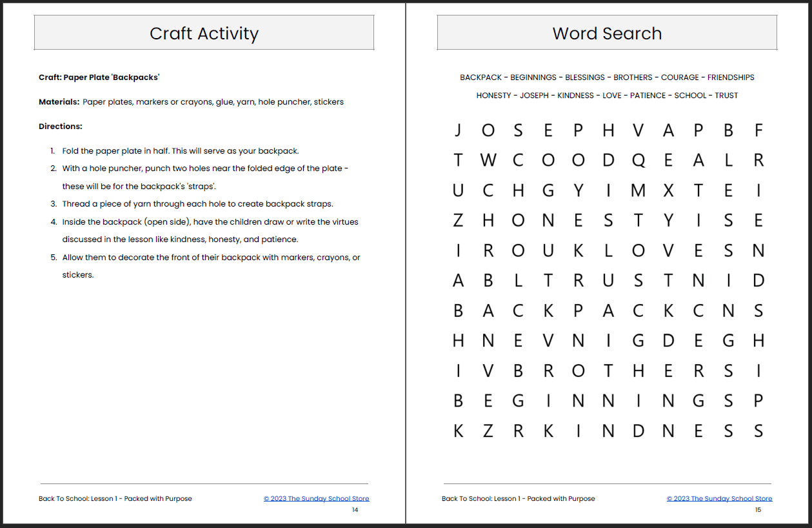This screenshot has height=528, width=812.
Task: Click the bold Materials label
Action: point(59,102)
